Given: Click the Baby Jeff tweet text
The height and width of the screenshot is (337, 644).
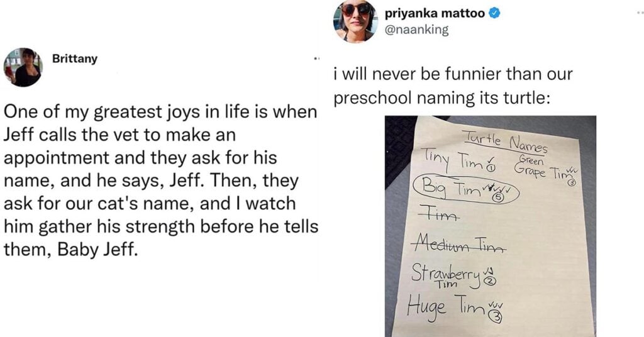Looking at the screenshot, I should tap(160, 180).
